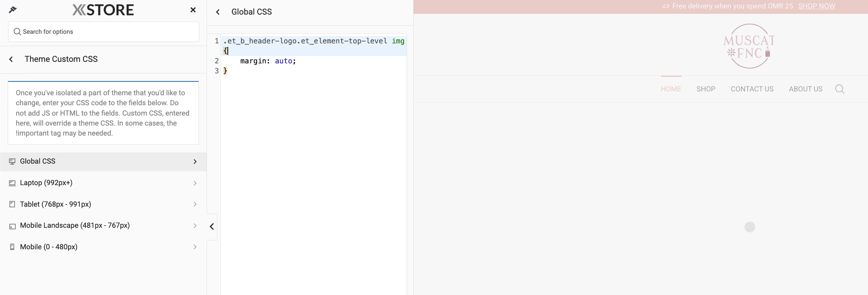Screen dimensions: 868x295
Task: Expand Mobile Landscape chevron arrow
Action: (x=195, y=226)
